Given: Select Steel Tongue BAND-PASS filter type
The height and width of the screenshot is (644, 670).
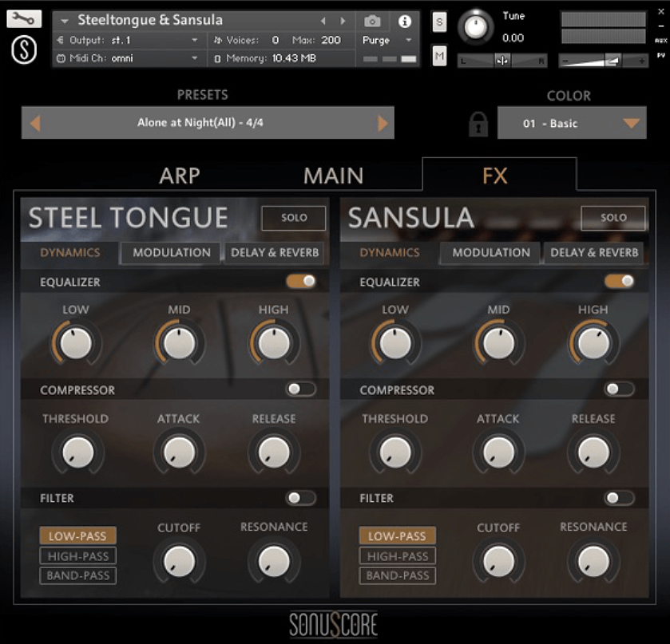Looking at the screenshot, I should coord(78,575).
